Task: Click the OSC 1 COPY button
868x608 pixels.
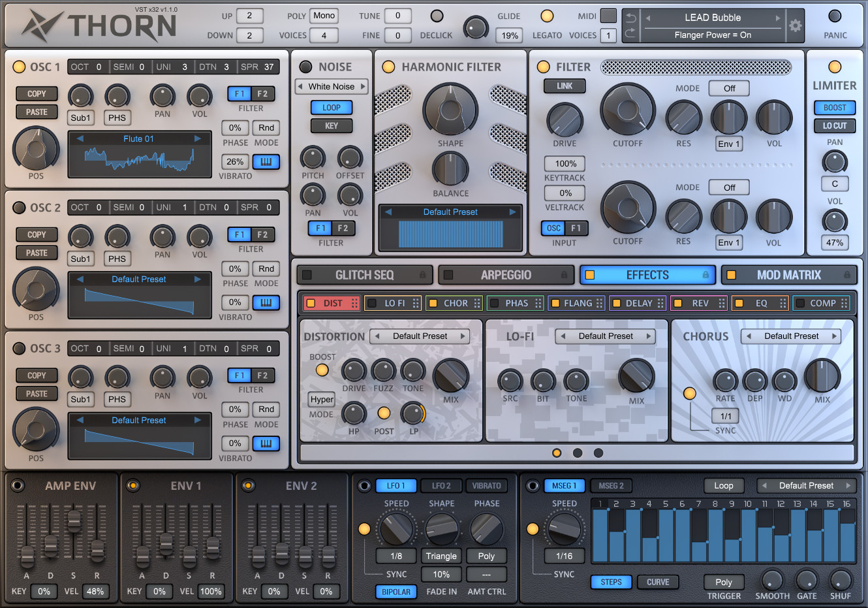Action: point(37,94)
